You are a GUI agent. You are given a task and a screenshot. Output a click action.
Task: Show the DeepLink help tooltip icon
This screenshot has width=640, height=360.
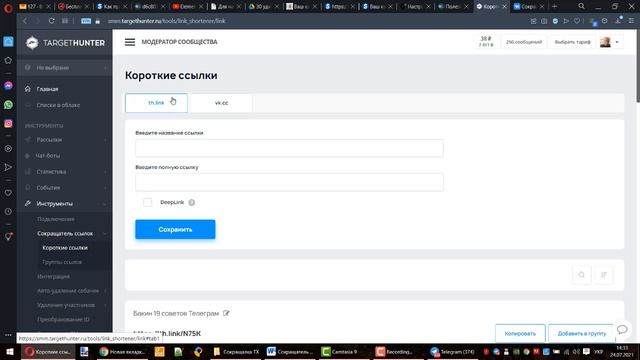point(192,202)
